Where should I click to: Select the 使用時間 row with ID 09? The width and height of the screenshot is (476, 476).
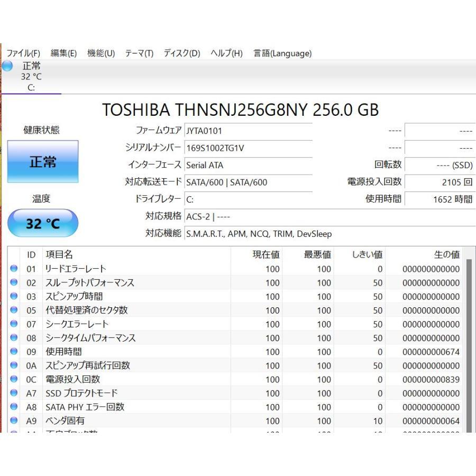click(235, 352)
